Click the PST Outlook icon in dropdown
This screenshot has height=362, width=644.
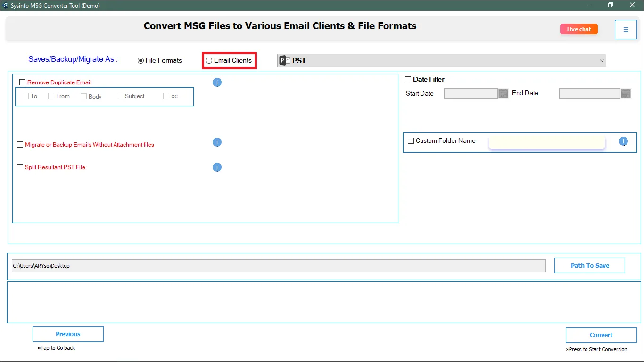point(284,60)
